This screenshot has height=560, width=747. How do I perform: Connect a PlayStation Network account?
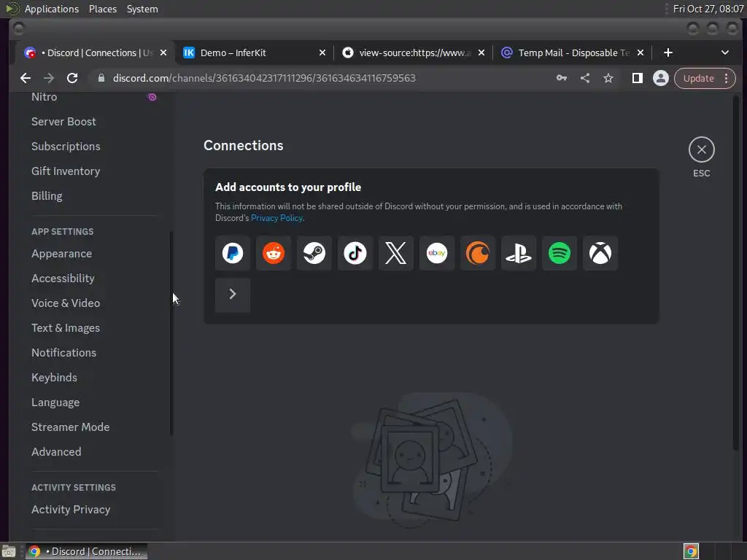(519, 253)
